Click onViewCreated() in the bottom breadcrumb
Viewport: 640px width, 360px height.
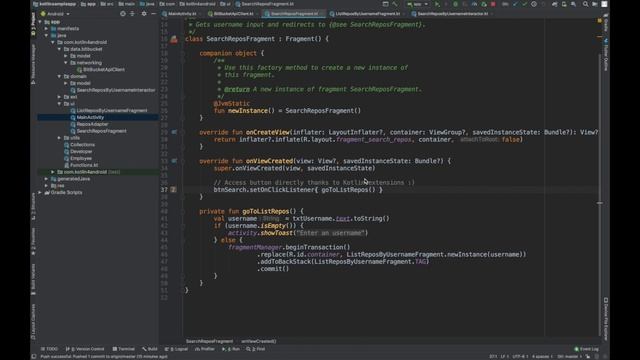259,341
